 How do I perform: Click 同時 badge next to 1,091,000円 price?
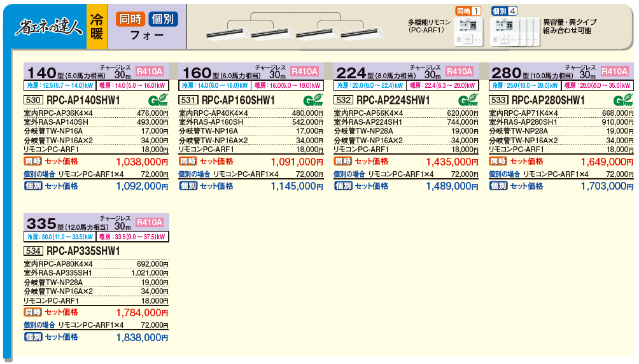tap(188, 162)
